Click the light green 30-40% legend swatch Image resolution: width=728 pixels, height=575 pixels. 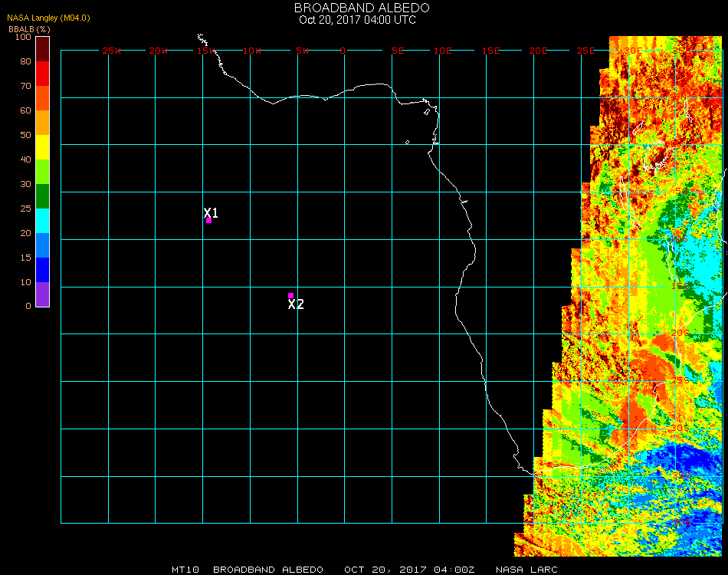42,172
